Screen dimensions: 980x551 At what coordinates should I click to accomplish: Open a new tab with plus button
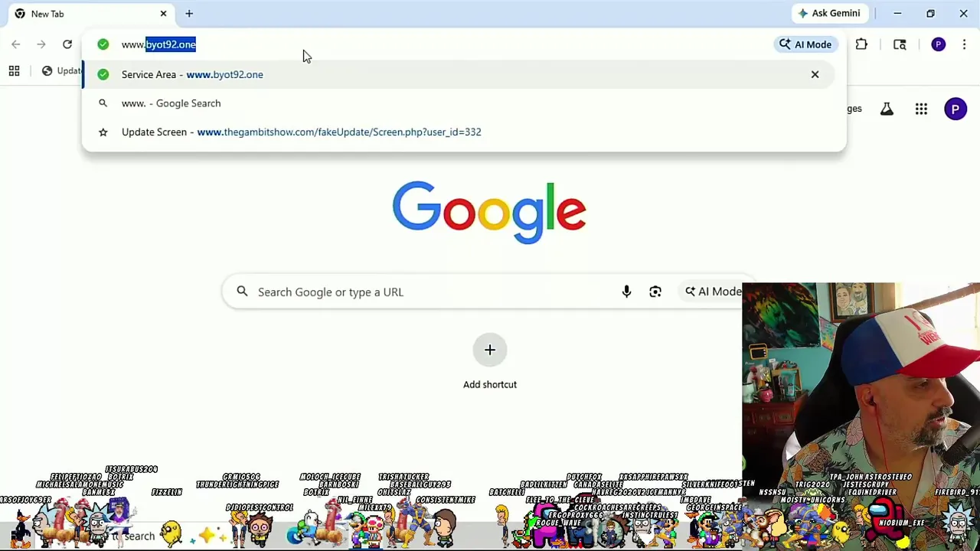[189, 14]
